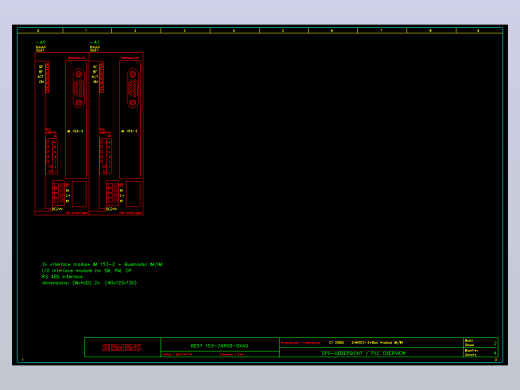Click column 9 in the top ruler
520x390 pixels.
(x=478, y=31)
